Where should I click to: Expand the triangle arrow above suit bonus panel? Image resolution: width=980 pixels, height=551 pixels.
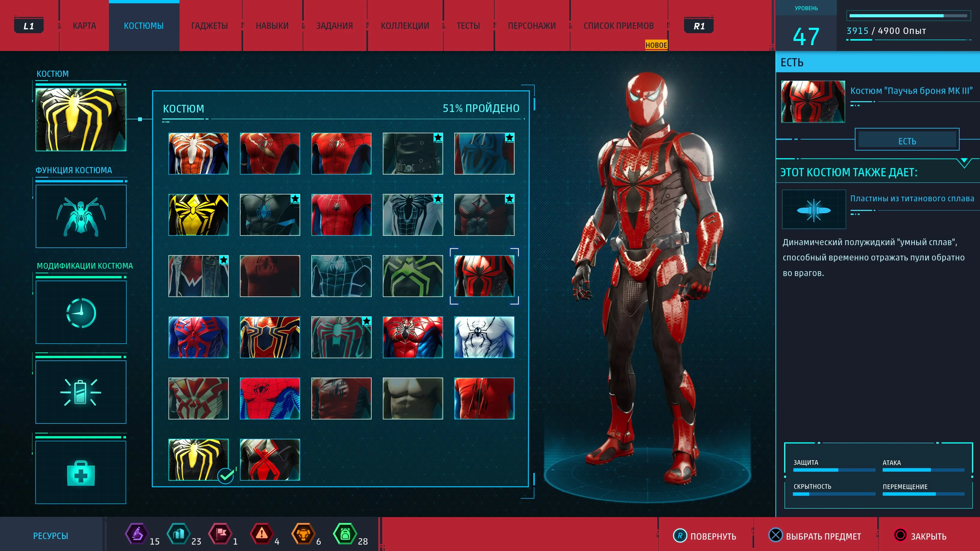(x=964, y=163)
